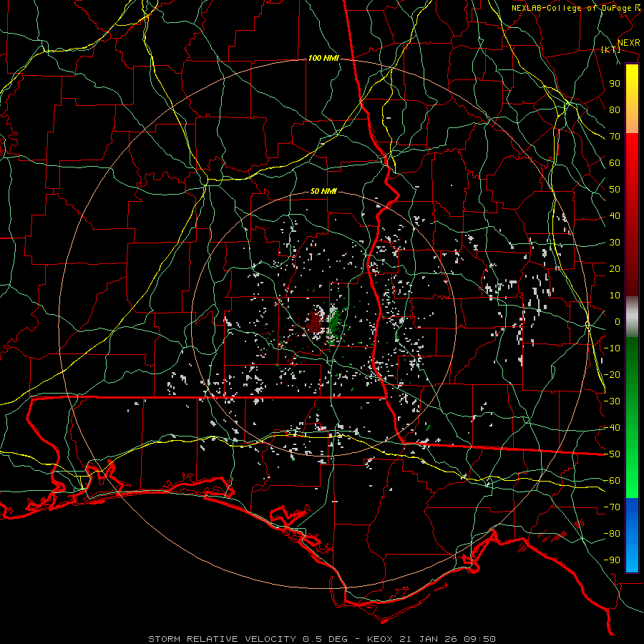Select the -40 value on velocity scale
This screenshot has width=644, height=644.
point(612,428)
